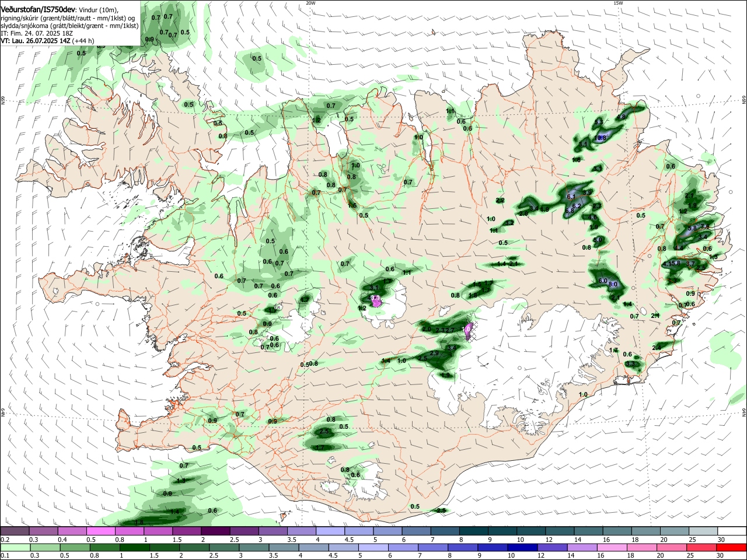Click the light pink swatch at 16 in the rain legend
Screen dimensions: 747x560
pos(612,548)
